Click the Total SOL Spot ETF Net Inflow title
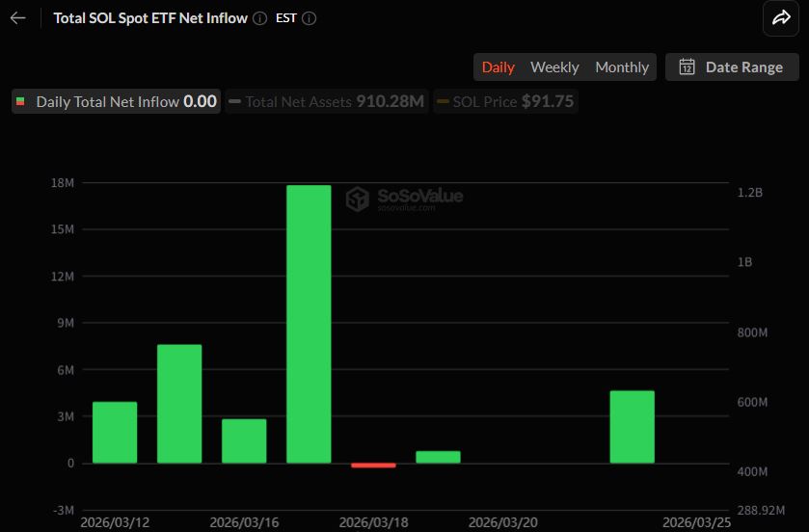Image resolution: width=809 pixels, height=532 pixels. point(149,18)
